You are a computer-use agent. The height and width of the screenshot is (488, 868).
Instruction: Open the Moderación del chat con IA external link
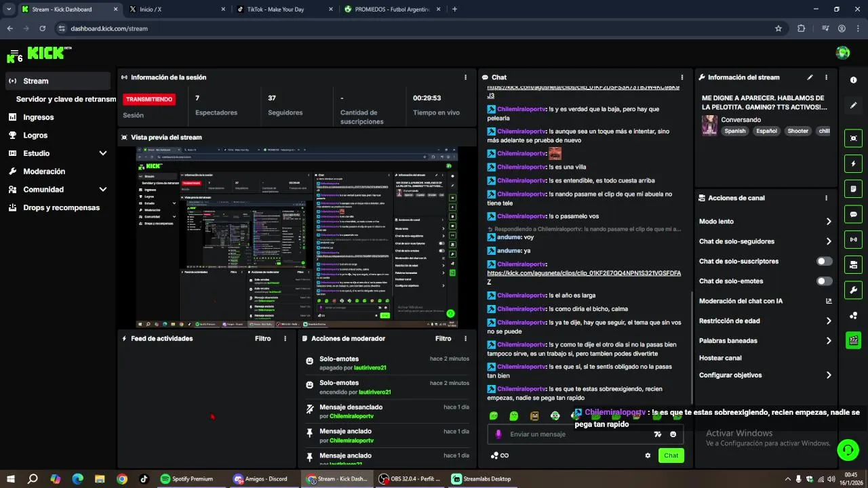coord(829,301)
